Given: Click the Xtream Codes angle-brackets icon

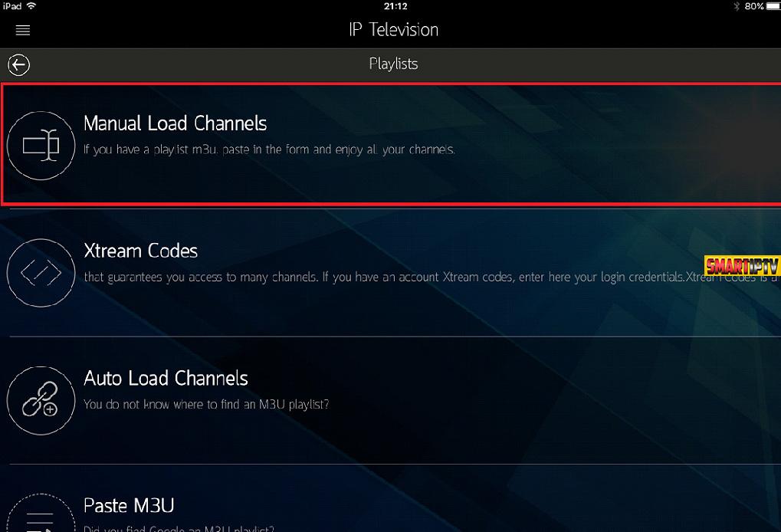Looking at the screenshot, I should pos(41,272).
